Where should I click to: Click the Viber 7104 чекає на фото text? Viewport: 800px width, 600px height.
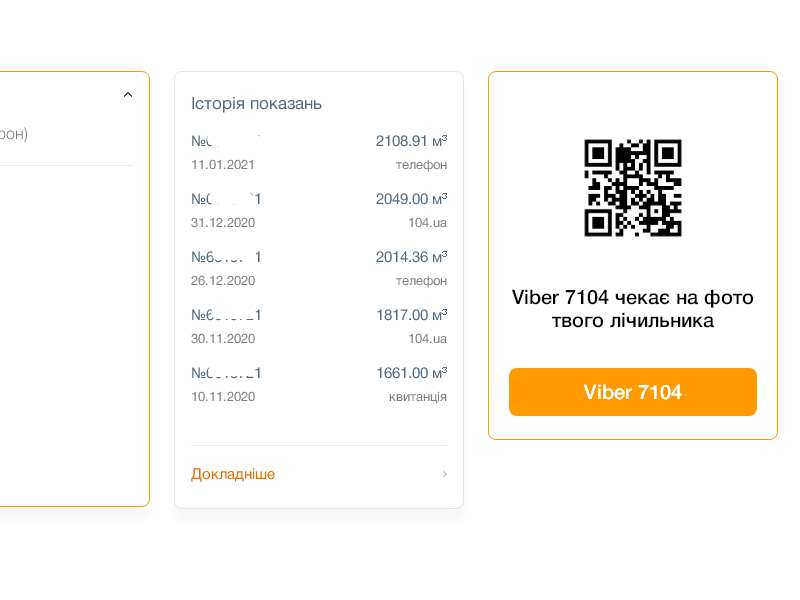[633, 297]
